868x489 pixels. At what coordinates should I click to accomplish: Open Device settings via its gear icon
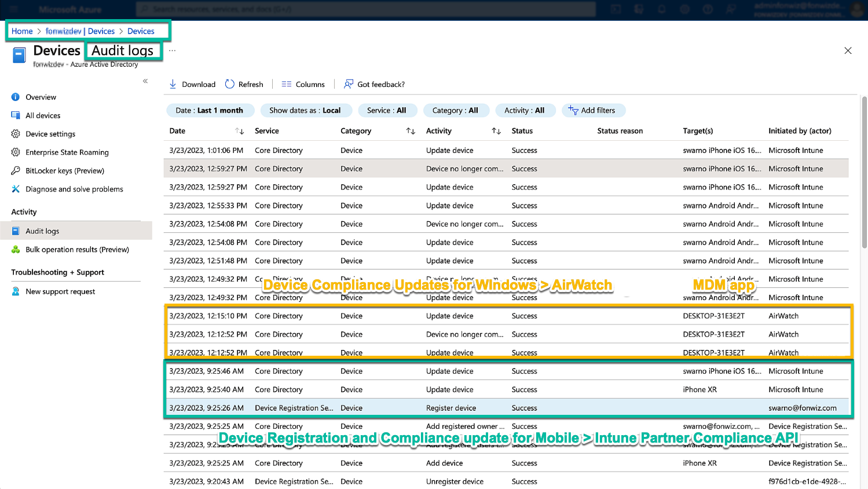point(16,134)
